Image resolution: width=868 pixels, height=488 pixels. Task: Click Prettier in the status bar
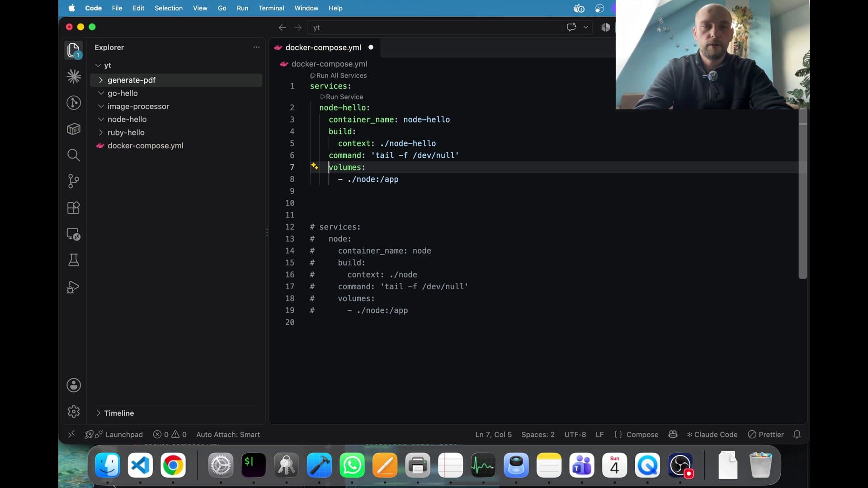pos(766,434)
